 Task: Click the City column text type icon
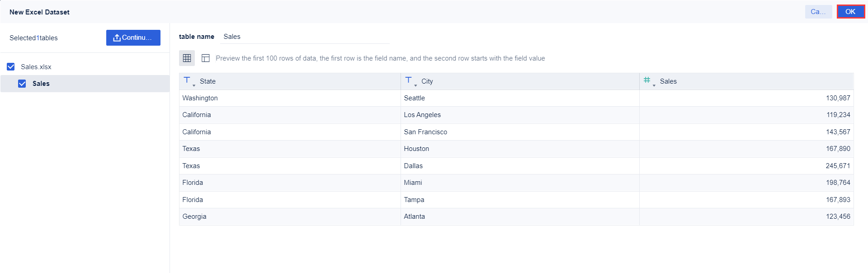pyautogui.click(x=408, y=80)
